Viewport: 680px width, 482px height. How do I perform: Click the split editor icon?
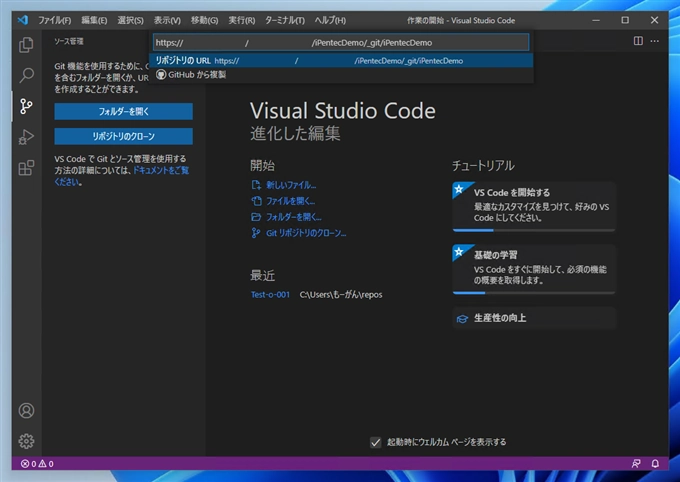(x=638, y=41)
